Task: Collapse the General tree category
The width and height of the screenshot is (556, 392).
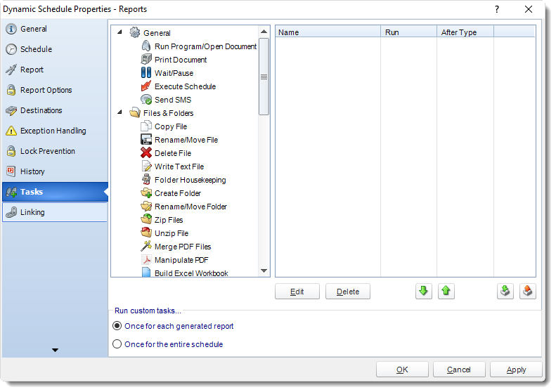Action: click(120, 32)
